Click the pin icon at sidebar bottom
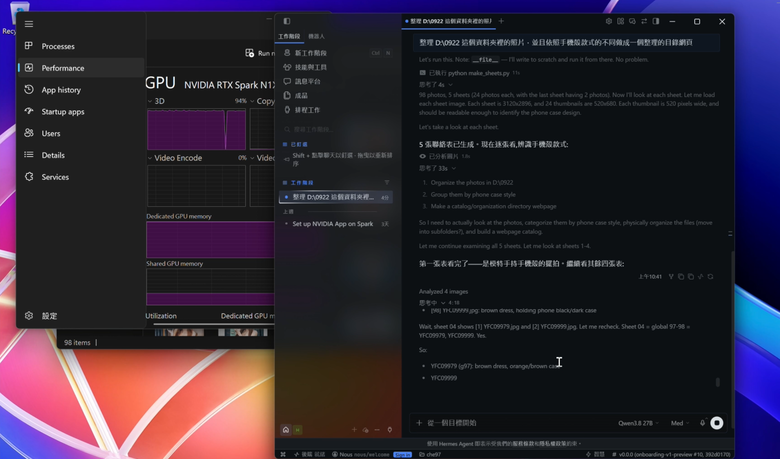 tap(390, 430)
